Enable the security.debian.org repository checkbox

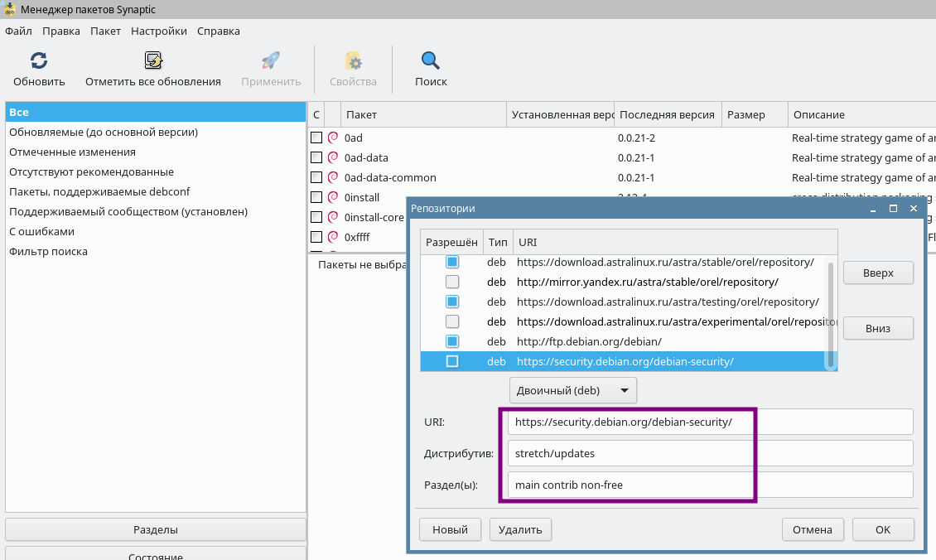452,361
